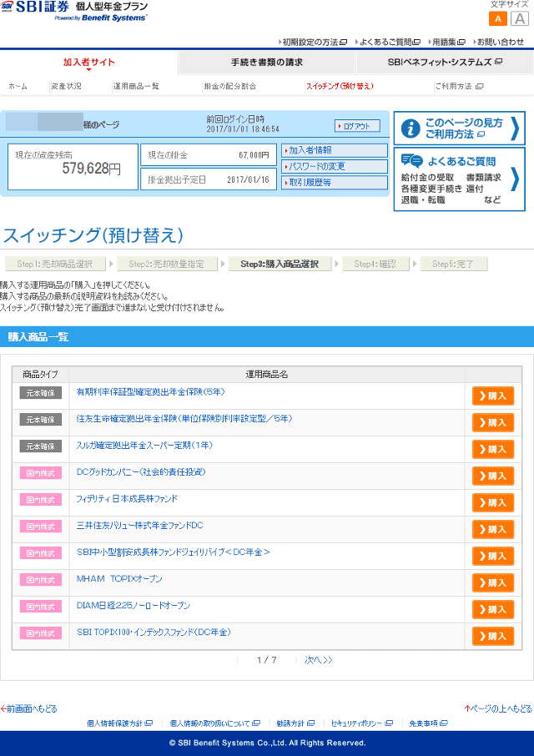
Task: Open スルガ確定拠出年金スーパー定期(1年) link
Action: pos(144,446)
